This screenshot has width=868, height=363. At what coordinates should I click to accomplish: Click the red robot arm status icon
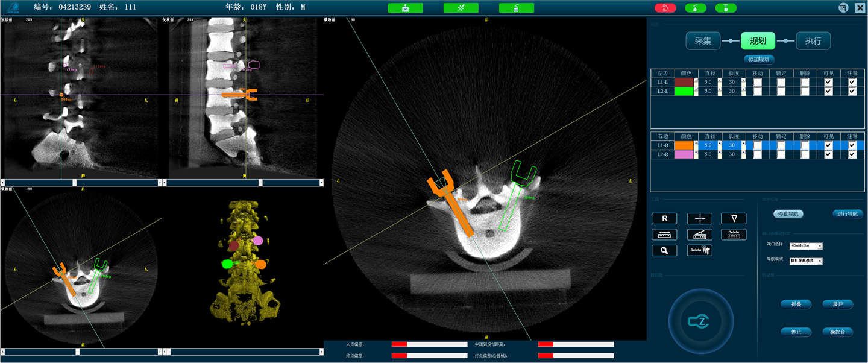coord(665,8)
